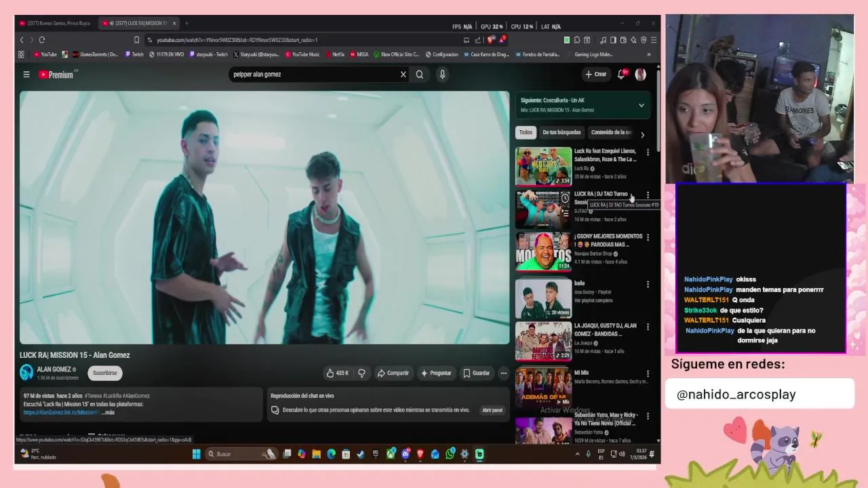868x488 pixels.
Task: Open a new browser tab
Action: pyautogui.click(x=186, y=23)
